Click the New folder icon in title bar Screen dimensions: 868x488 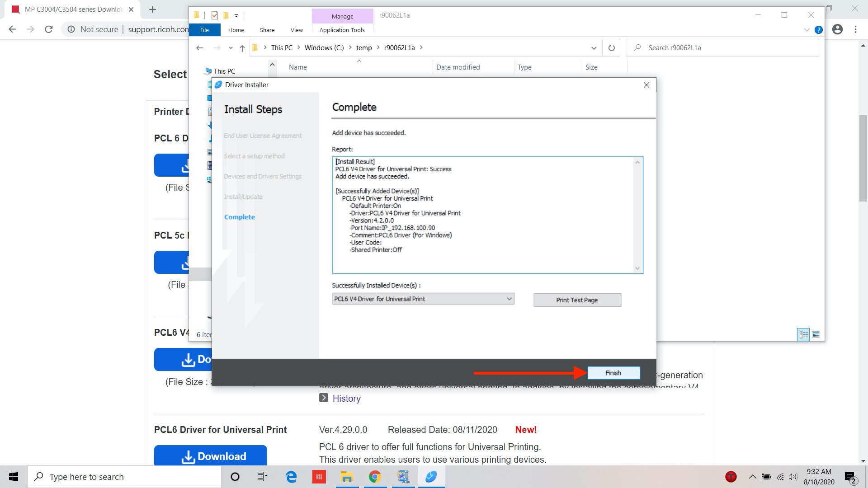click(x=226, y=15)
